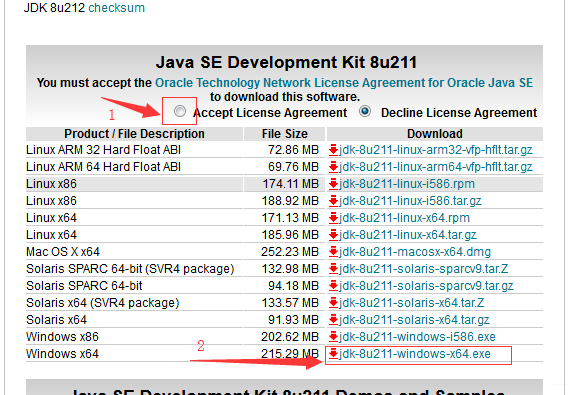Click the Product / File Description column header
Viewport: 581px width, 395px height.
[135, 134]
